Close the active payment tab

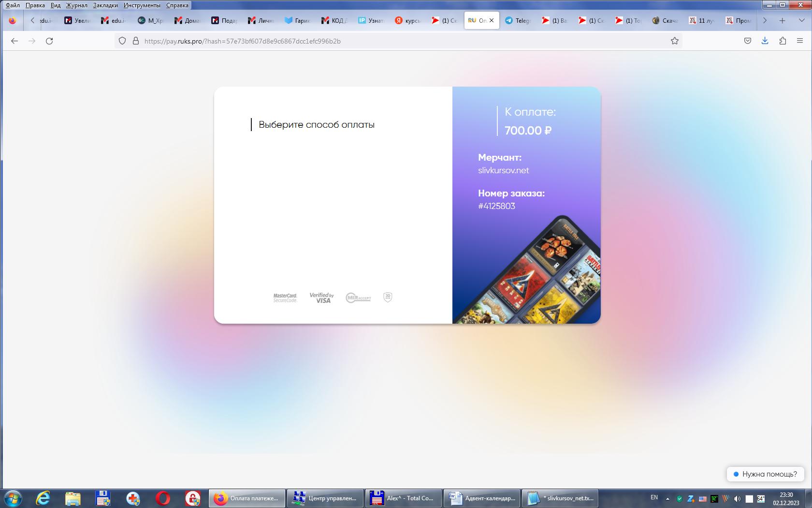pos(492,20)
